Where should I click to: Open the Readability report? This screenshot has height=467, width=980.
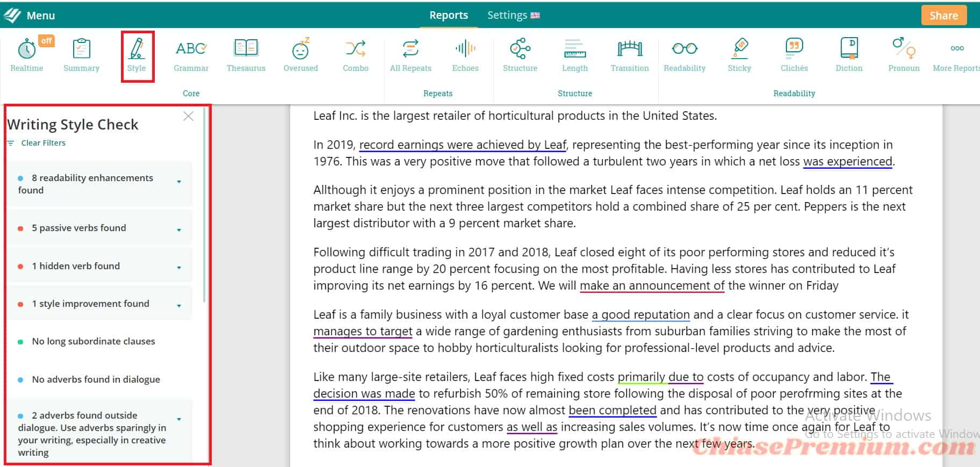(x=684, y=55)
